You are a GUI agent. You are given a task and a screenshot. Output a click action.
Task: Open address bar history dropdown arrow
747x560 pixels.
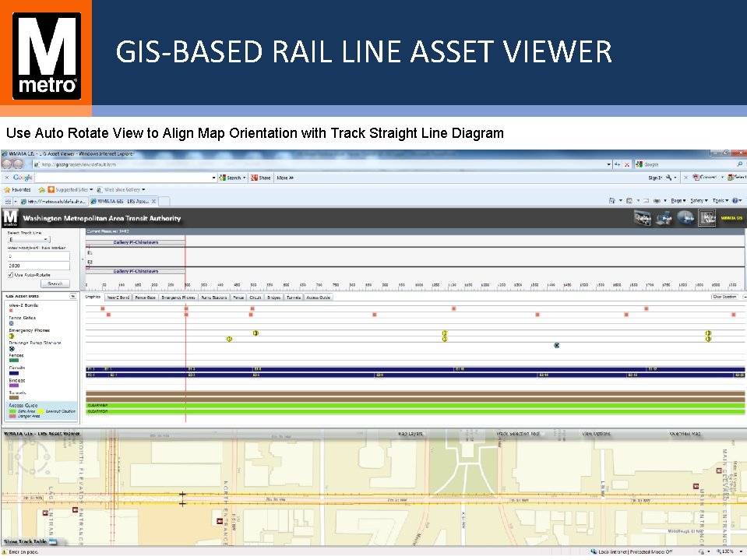608,164
